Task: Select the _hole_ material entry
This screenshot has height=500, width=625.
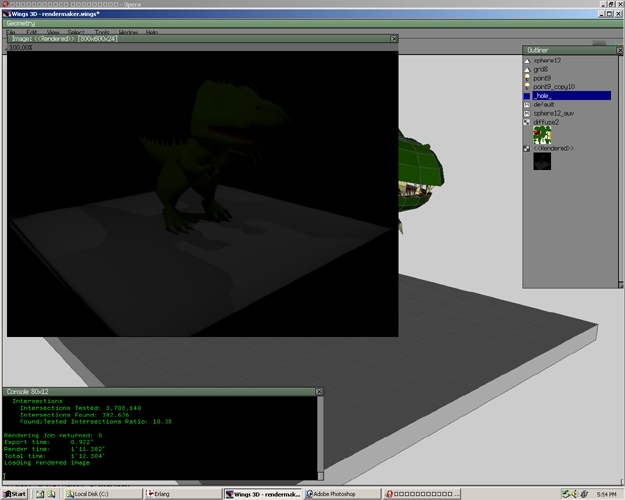Action: [572, 96]
